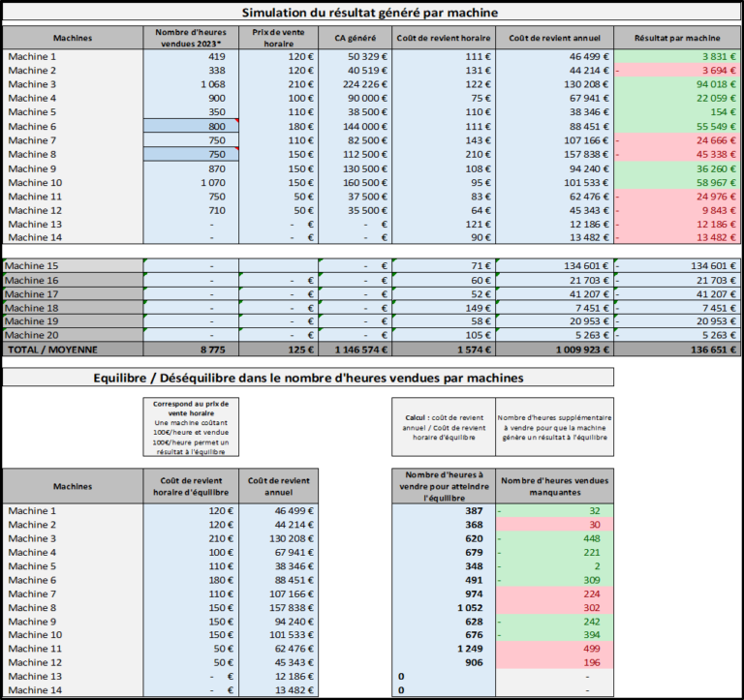Select the green result cell '154 €'

pos(677,112)
